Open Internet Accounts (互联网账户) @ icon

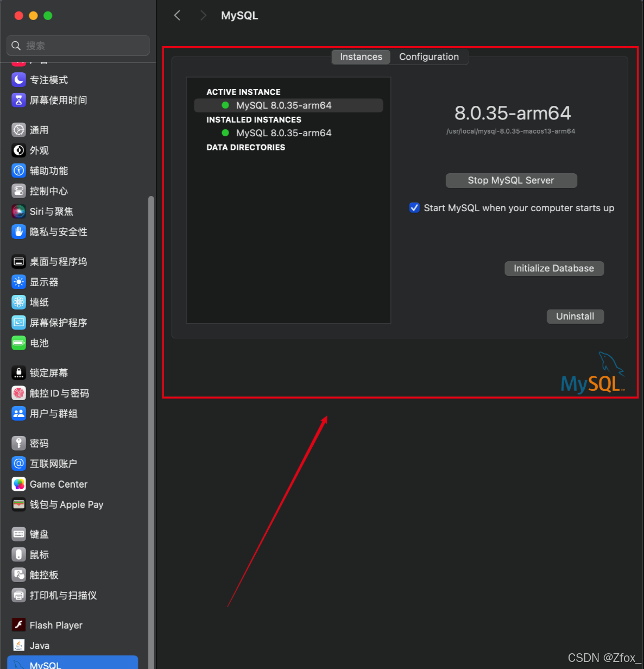[x=19, y=464]
